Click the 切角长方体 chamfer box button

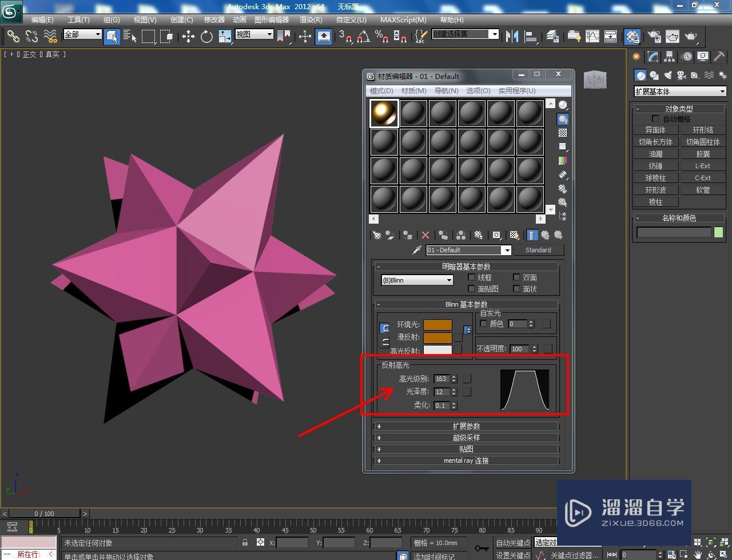(x=655, y=142)
